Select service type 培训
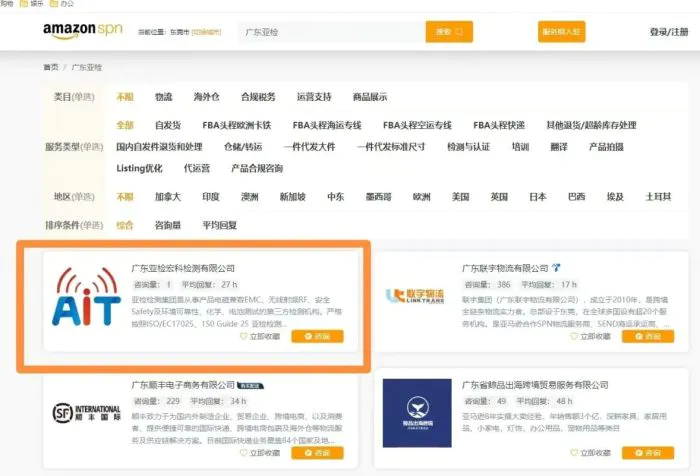Screen dimensions: 700x476 tap(520, 146)
